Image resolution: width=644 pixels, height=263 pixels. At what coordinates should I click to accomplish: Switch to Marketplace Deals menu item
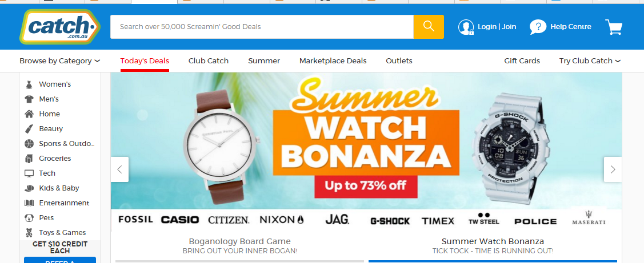(333, 60)
